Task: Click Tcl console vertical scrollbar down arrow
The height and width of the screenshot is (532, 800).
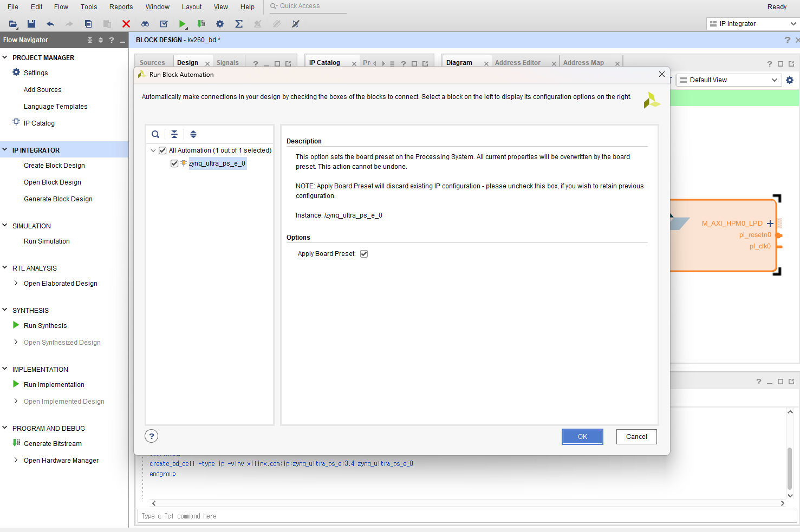Action: click(x=790, y=495)
